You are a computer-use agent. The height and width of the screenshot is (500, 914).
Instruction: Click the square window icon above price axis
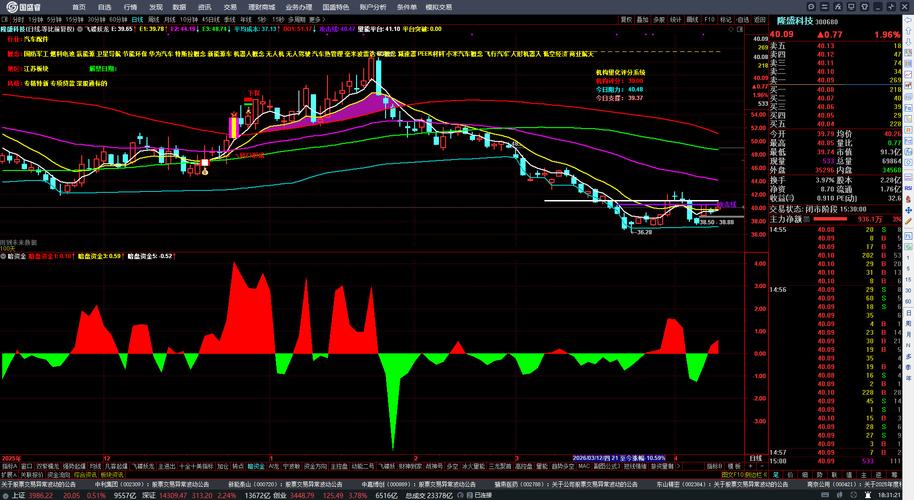[x=740, y=29]
